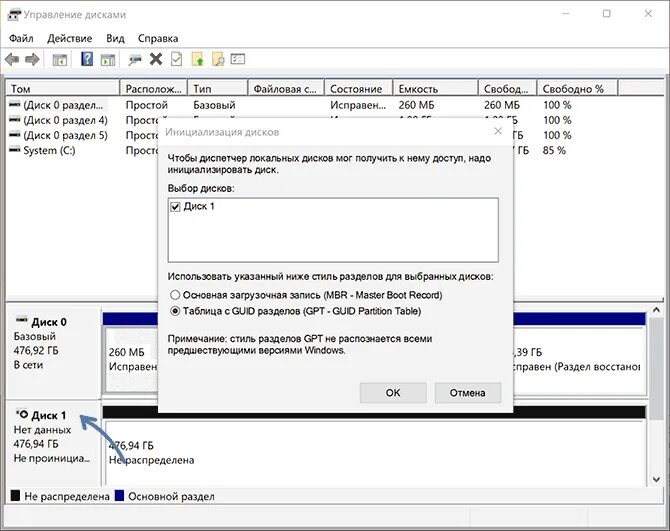Click the Файловая с... column header
The height and width of the screenshot is (531, 670).
[x=286, y=89]
